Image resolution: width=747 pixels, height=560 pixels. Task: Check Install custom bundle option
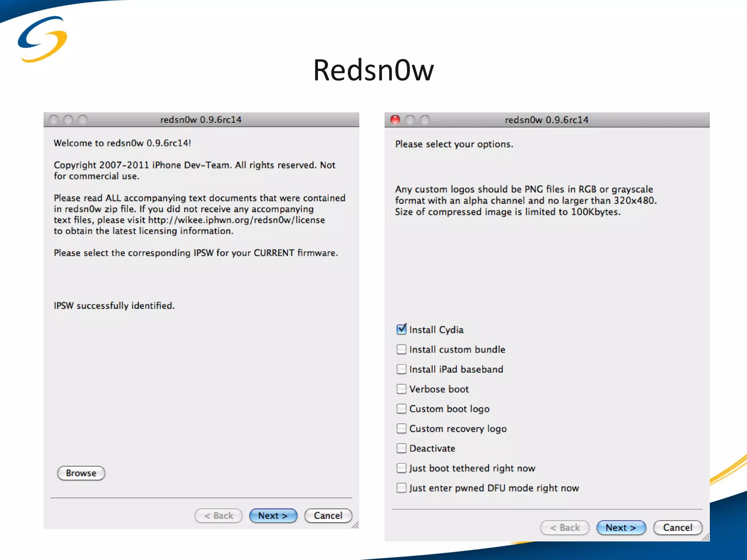click(x=401, y=349)
